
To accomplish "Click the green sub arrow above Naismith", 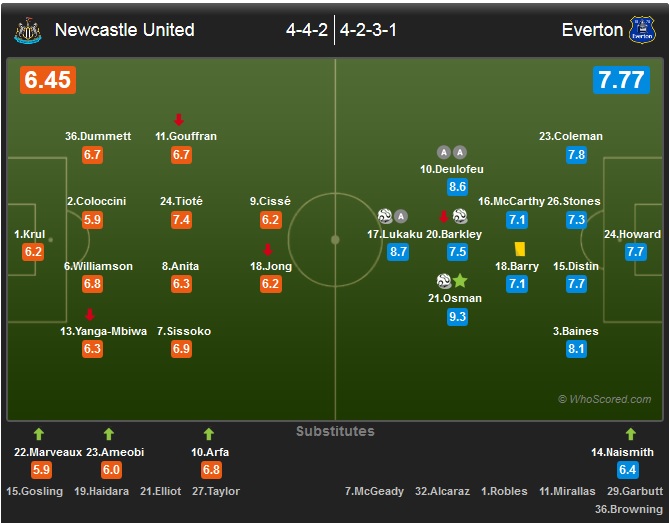I will [x=630, y=435].
